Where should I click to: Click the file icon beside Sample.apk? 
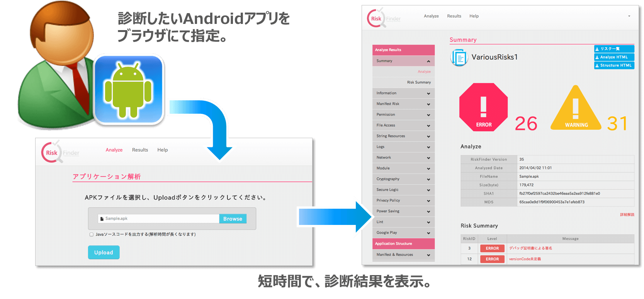pyautogui.click(x=102, y=219)
